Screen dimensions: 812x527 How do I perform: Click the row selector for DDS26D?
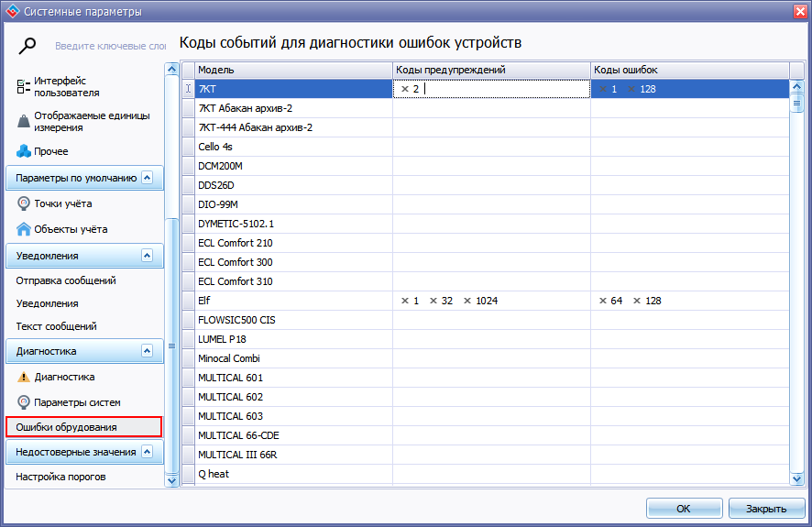tap(189, 185)
